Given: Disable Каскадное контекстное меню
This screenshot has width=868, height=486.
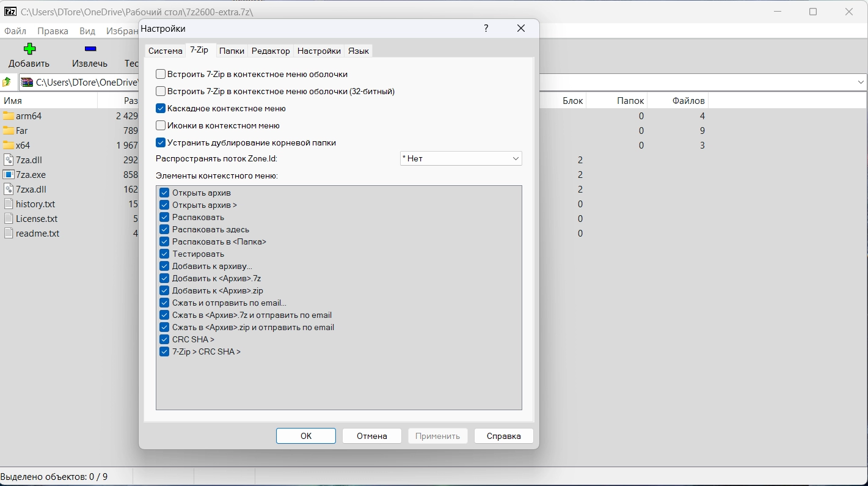Looking at the screenshot, I should (161, 108).
